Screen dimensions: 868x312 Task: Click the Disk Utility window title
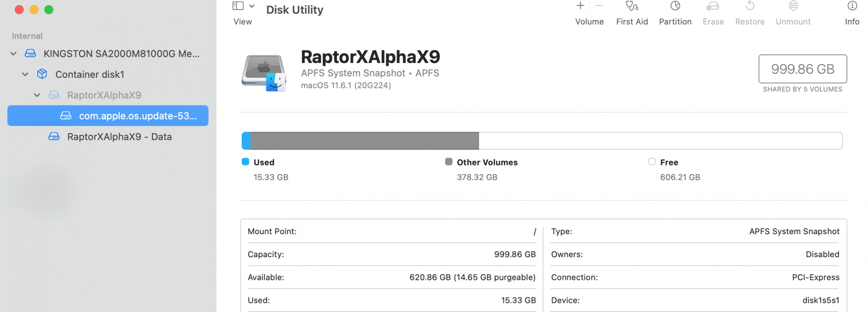tap(295, 10)
